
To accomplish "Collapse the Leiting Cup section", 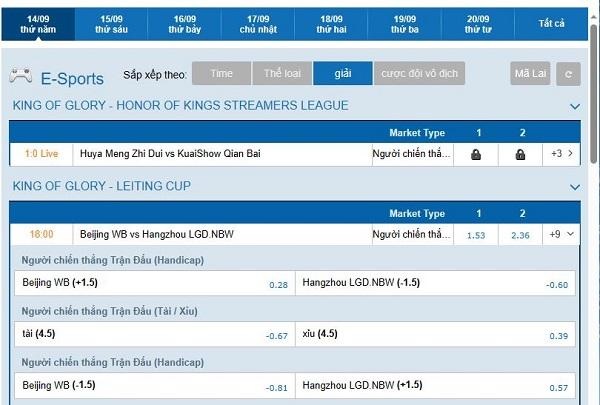I will pyautogui.click(x=575, y=187).
